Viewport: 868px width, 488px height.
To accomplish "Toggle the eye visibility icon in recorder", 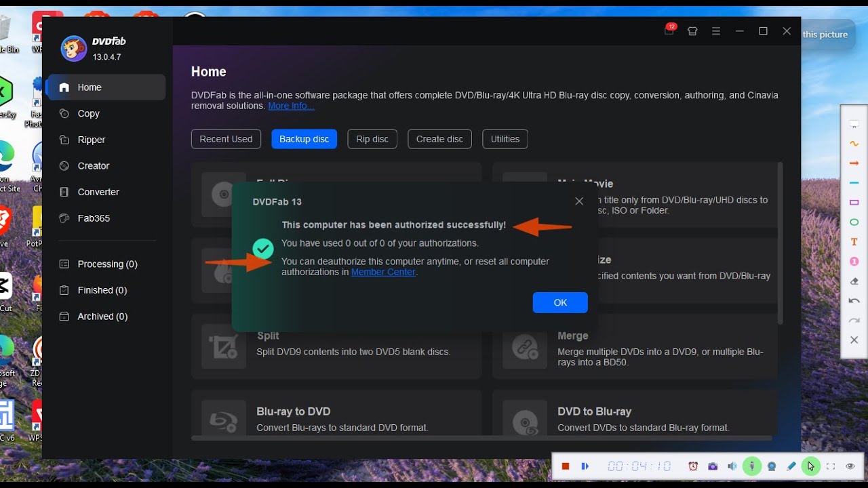I will tap(850, 466).
